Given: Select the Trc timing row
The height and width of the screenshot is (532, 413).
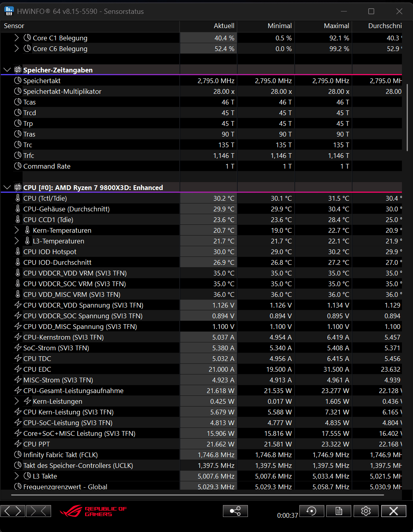Looking at the screenshot, I should (x=201, y=145).
